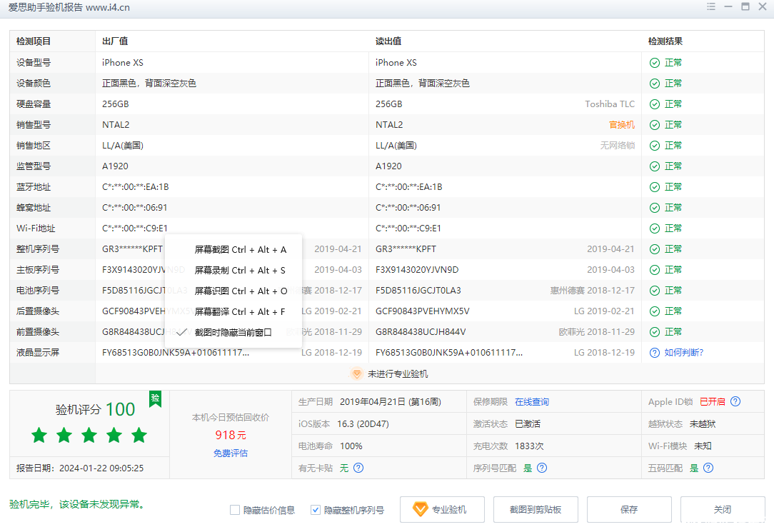This screenshot has width=774, height=532.
Task: Click the 无网络锁 label
Action: (618, 146)
